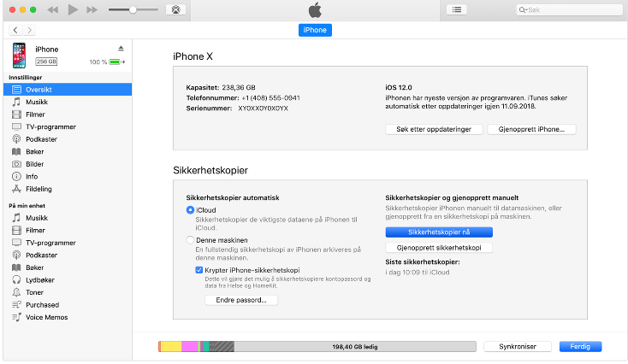Click the play button
Screen dimensions: 628x364
point(73,9)
